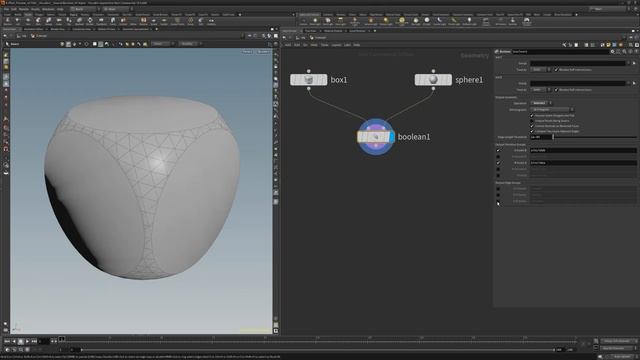This screenshot has width=640, height=360.
Task: Click the Area Light shelf tool
Action: 340,21
